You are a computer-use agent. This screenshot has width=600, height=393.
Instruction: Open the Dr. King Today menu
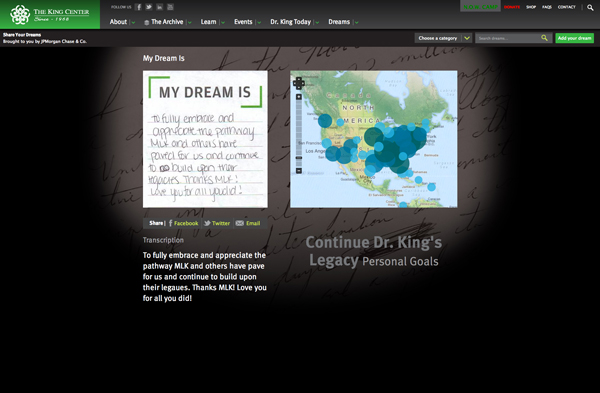(x=290, y=22)
